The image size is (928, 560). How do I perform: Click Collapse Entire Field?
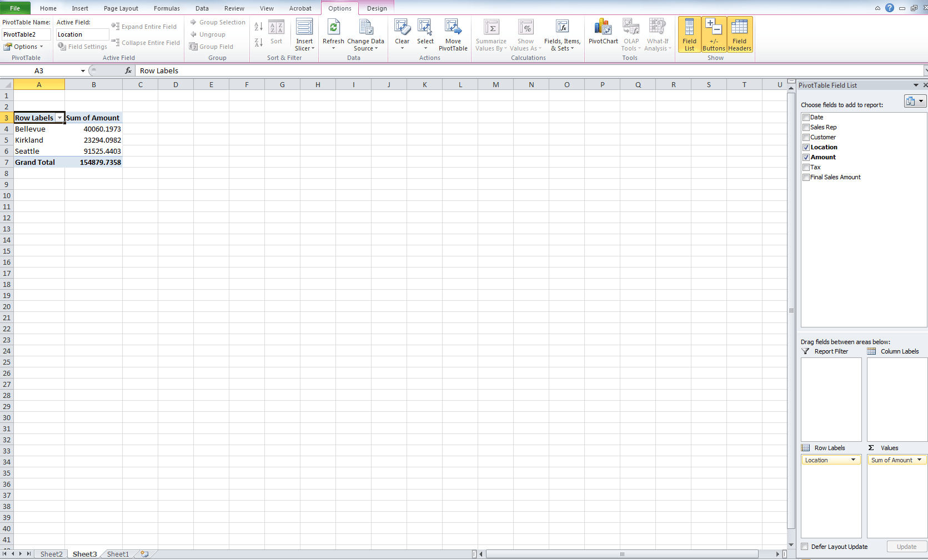[x=146, y=43]
